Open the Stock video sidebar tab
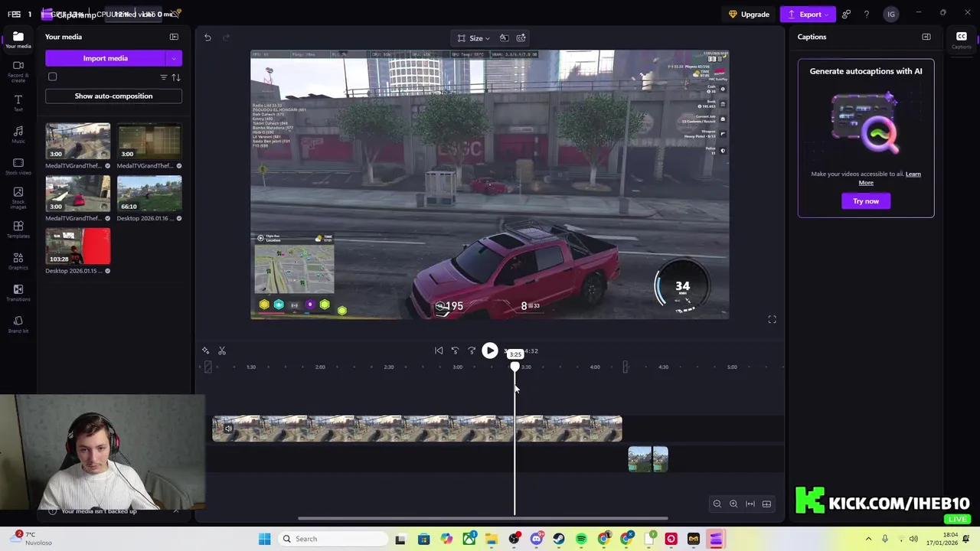980x551 pixels. [18, 166]
